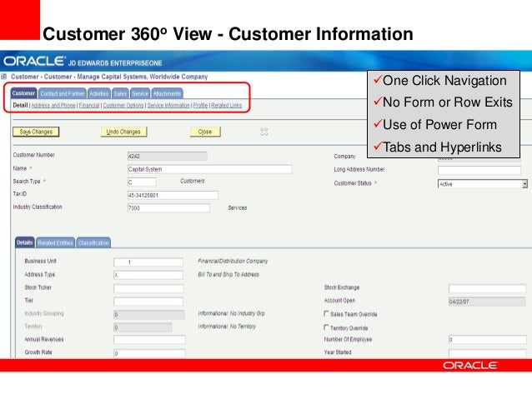Viewport: 532px width, 399px height.
Task: Click Save Changes button
Action: (x=36, y=132)
